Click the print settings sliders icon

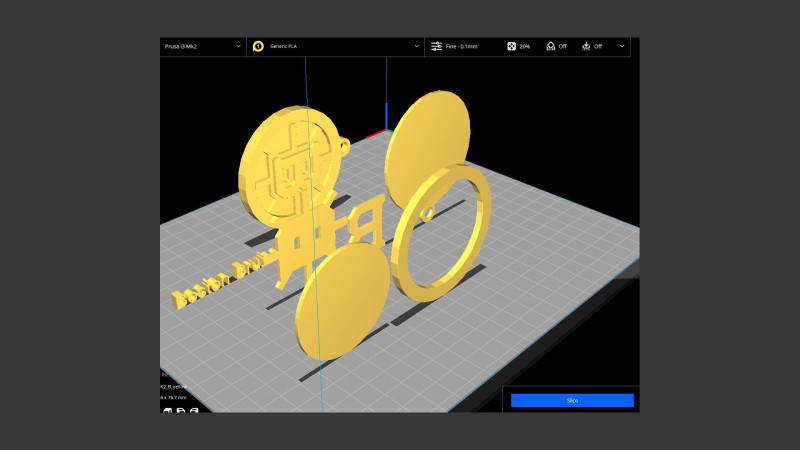coord(436,46)
